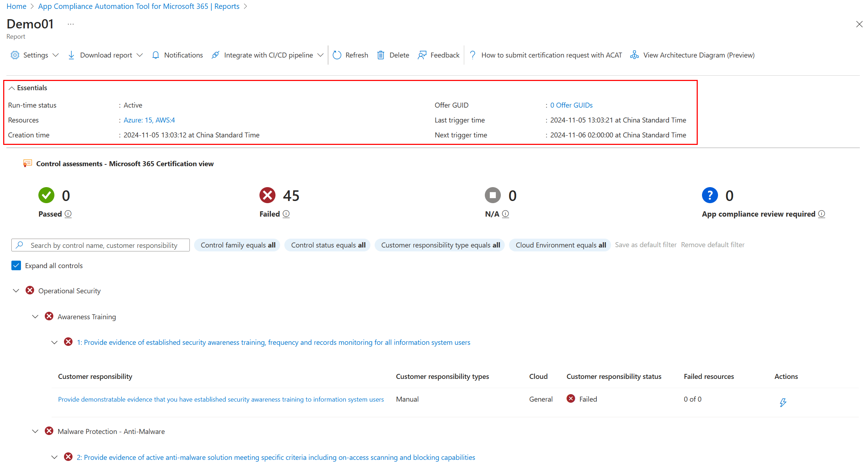The height and width of the screenshot is (473, 868).
Task: Open Provide demonstratable evidence responsibility link
Action: coord(221,399)
